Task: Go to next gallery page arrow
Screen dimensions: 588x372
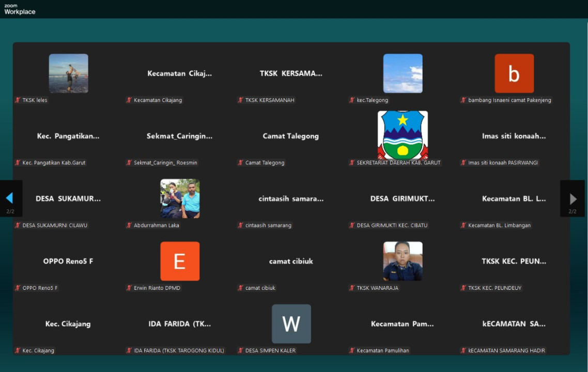Action: point(572,198)
